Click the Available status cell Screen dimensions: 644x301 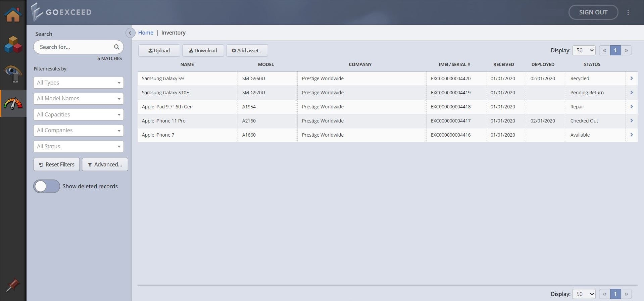click(596, 135)
